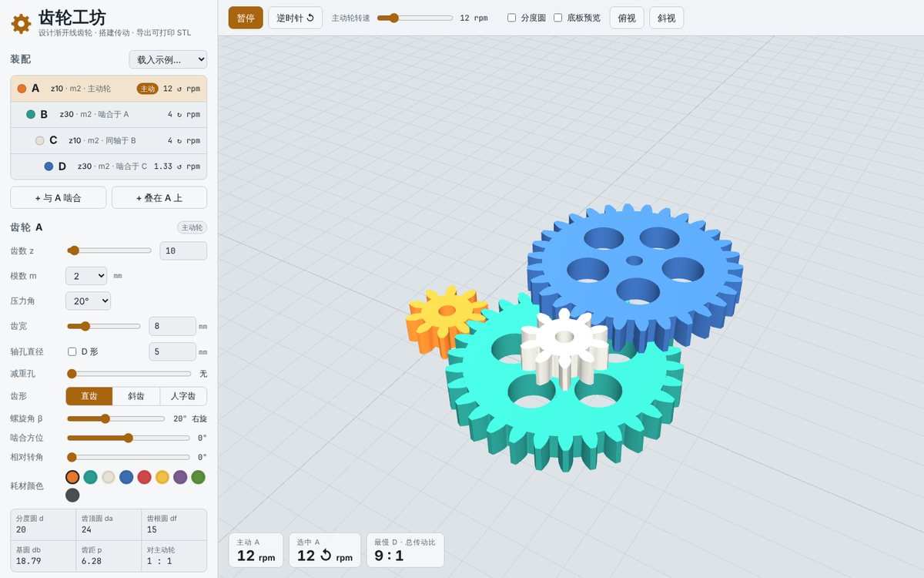The width and height of the screenshot is (924, 578).
Task: Click the blue dot of gear D row
Action: (49, 166)
